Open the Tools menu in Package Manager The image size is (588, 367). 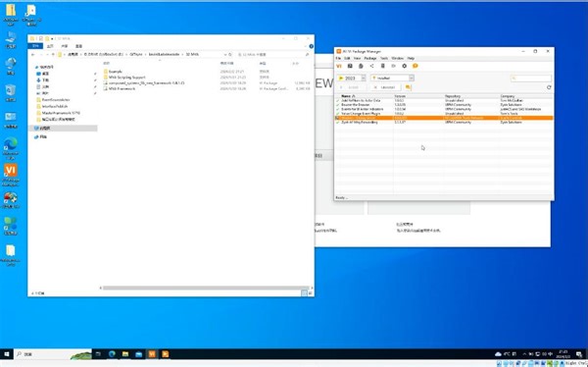pyautogui.click(x=384, y=58)
